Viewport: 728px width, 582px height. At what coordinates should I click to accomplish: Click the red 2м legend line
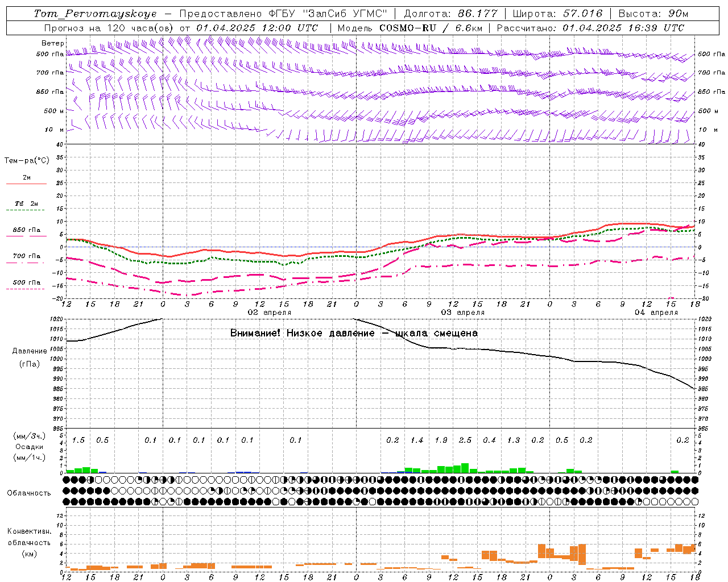click(x=26, y=184)
